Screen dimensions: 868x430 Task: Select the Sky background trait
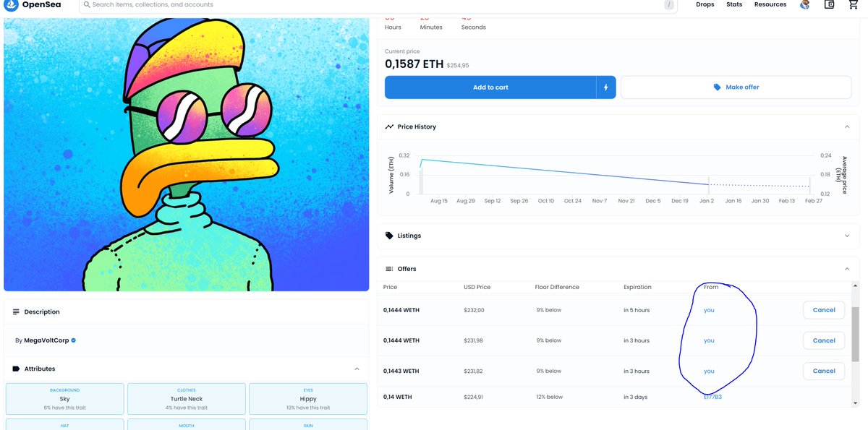64,399
